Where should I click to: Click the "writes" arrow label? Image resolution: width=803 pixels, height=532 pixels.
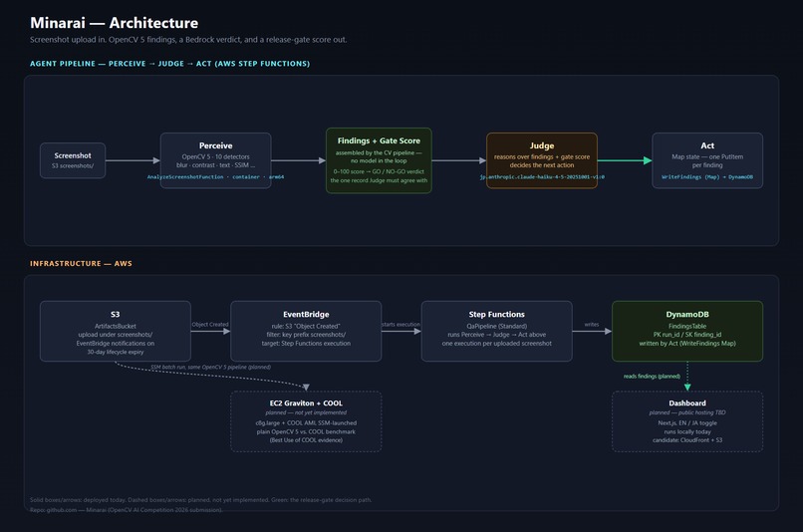592,324
